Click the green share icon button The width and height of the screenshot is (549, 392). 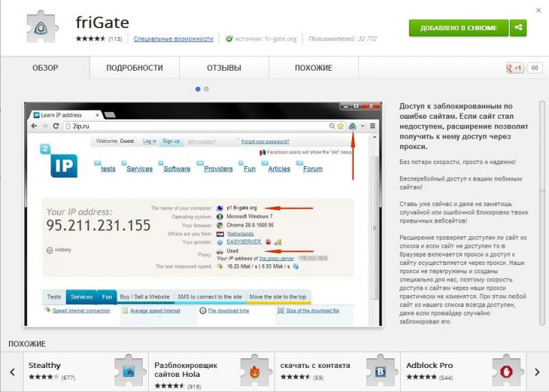coord(518,27)
